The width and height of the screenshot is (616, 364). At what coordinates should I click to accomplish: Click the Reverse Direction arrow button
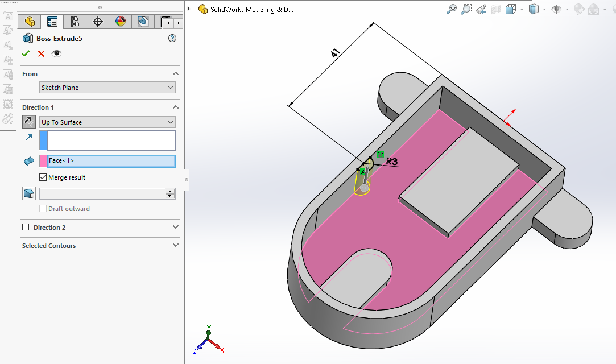pos(28,122)
